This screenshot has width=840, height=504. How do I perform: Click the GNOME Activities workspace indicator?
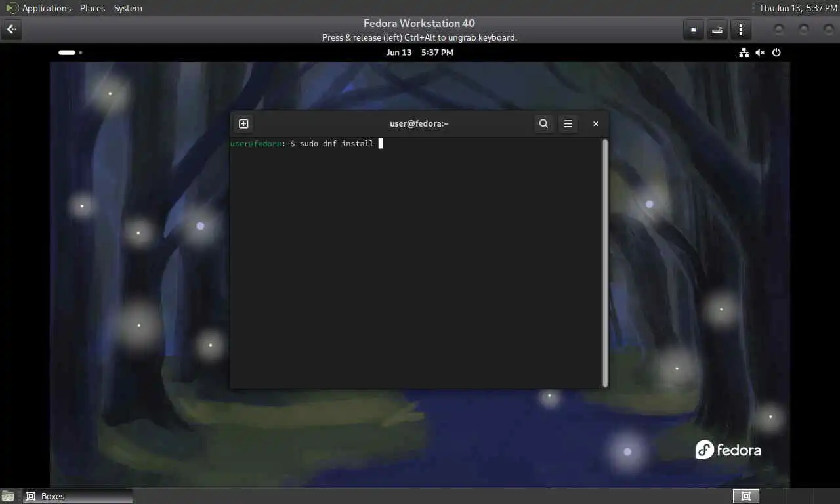pyautogui.click(x=70, y=52)
